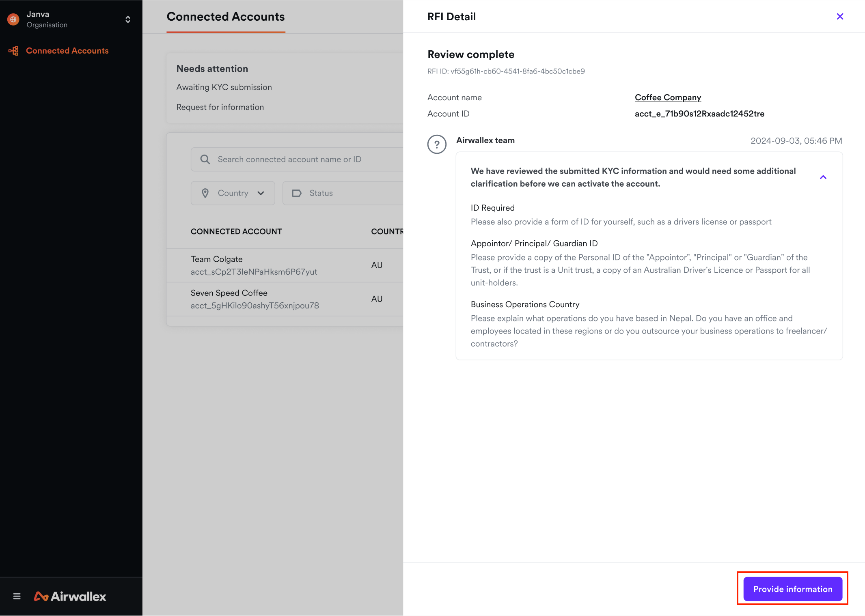
Task: Click the location pin icon for Country filter
Action: tap(205, 193)
